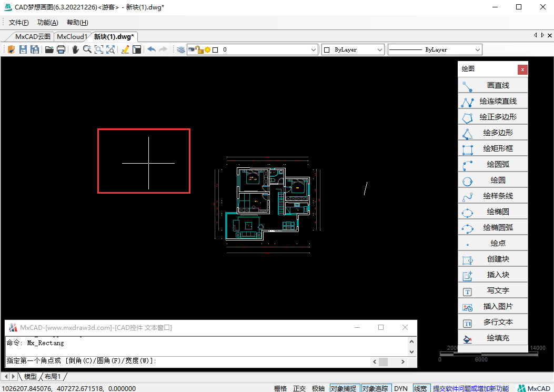Expand the layer selection dropdown

click(314, 50)
